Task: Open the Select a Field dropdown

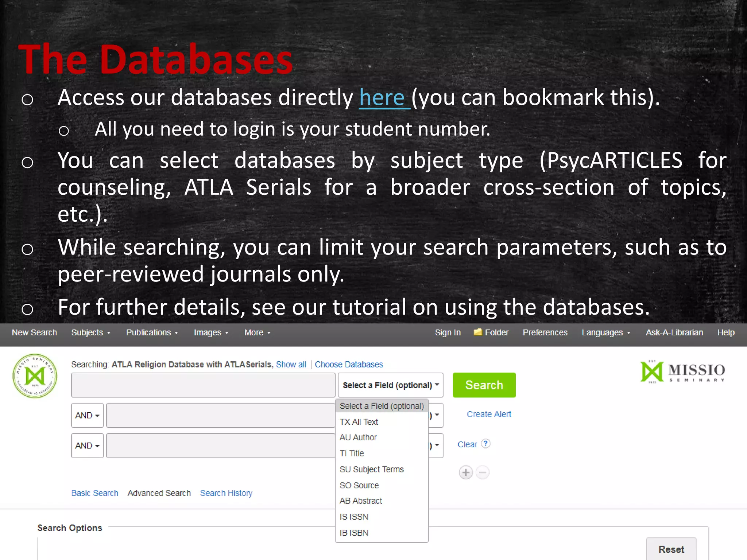Action: tap(390, 385)
